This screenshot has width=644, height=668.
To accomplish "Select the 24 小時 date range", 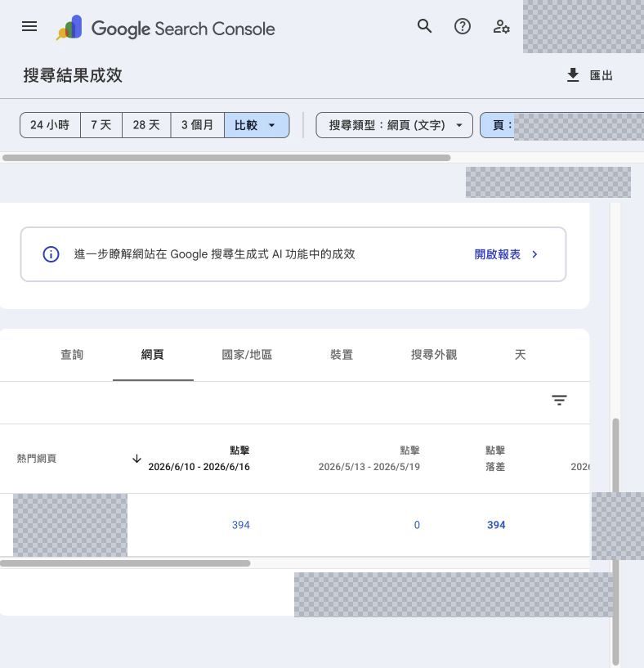I will pos(50,125).
